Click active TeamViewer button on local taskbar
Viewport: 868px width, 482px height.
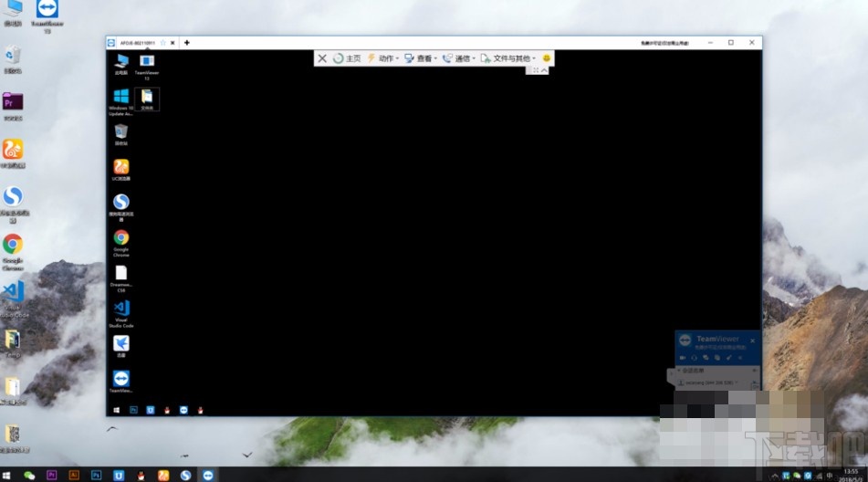pyautogui.click(x=208, y=476)
